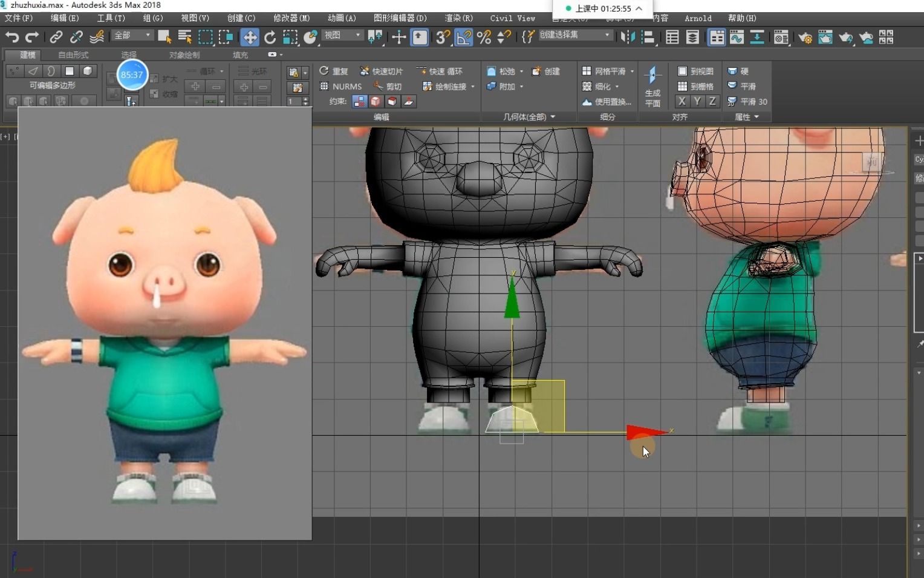Click the 快速切片 button
This screenshot has width=924, height=578.
[x=382, y=71]
